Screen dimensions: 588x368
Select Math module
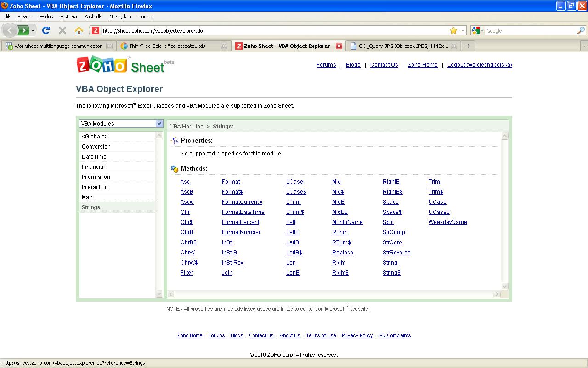click(x=117, y=197)
